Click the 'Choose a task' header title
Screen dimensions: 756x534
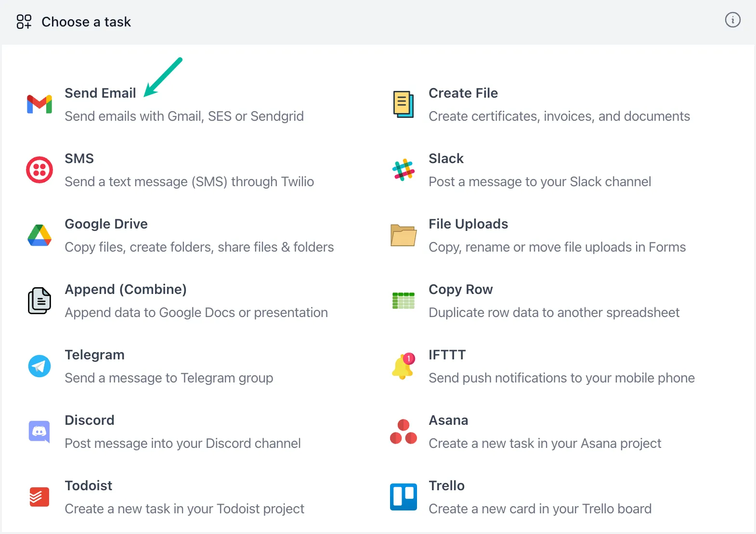click(86, 22)
